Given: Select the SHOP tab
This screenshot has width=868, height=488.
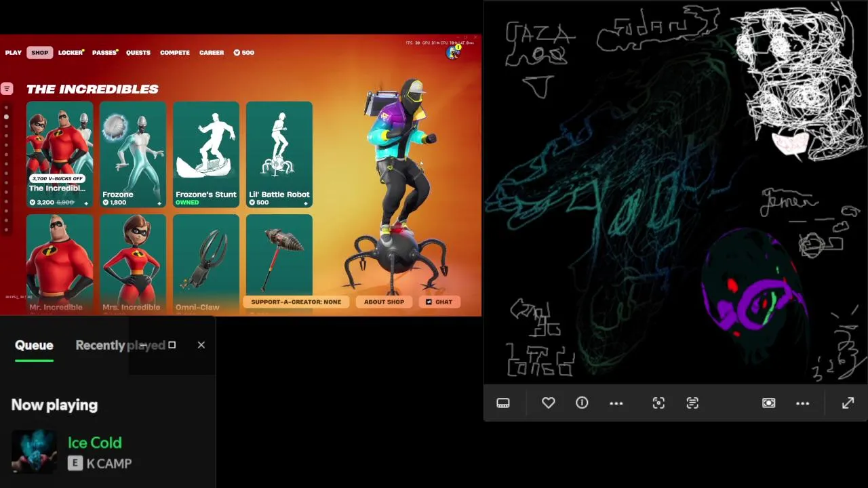Looking at the screenshot, I should coord(39,53).
